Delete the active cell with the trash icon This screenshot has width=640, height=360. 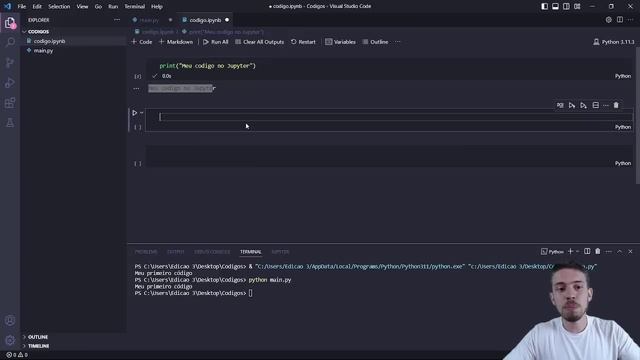[616, 105]
